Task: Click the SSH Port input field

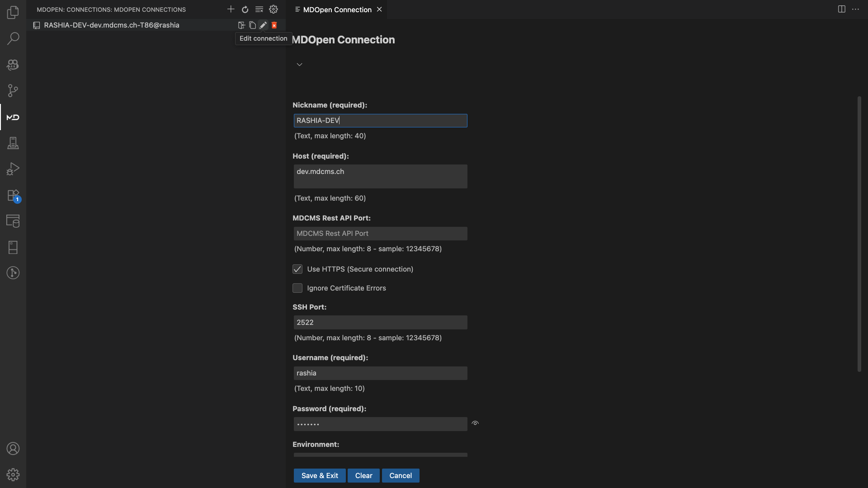Action: [x=380, y=323]
